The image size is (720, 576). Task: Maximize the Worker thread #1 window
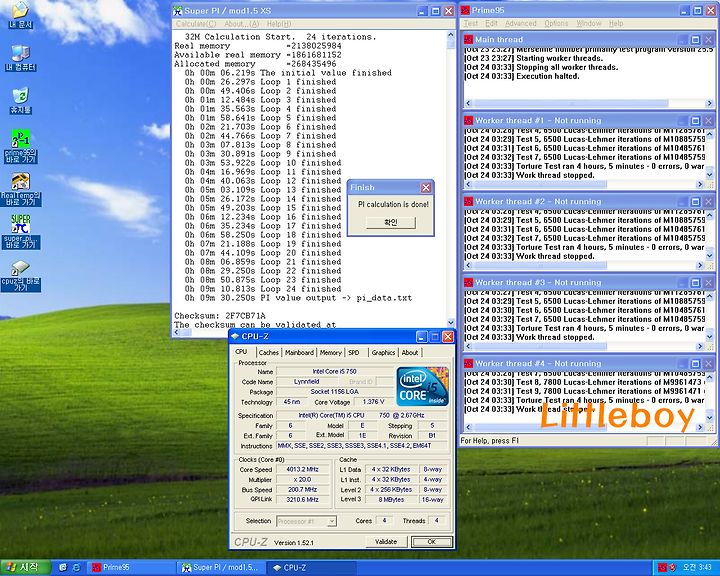tap(695, 121)
